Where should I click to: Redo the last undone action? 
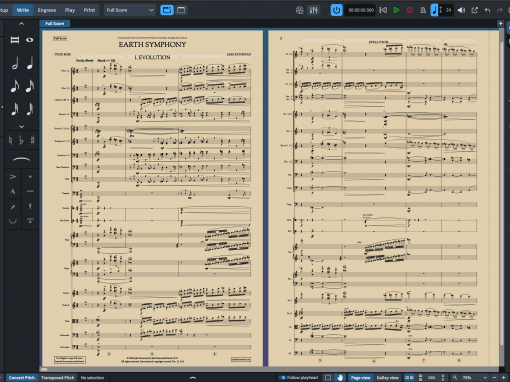[x=500, y=10]
